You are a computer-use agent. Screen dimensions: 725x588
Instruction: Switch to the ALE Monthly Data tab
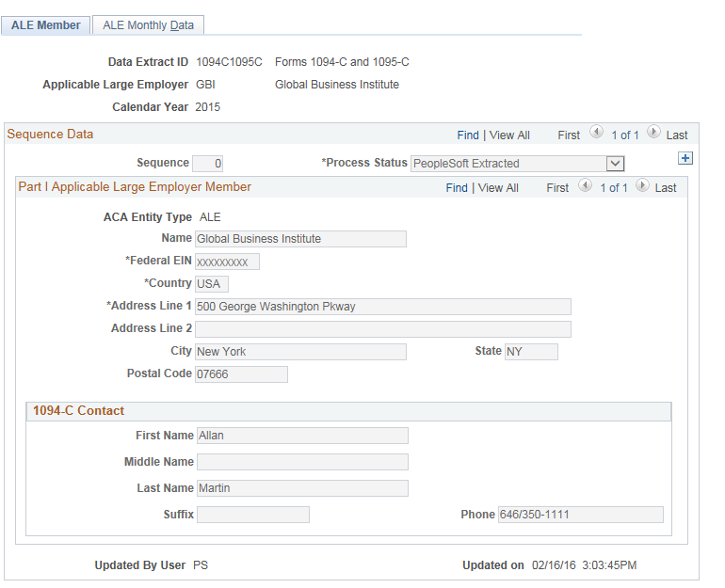[x=148, y=25]
